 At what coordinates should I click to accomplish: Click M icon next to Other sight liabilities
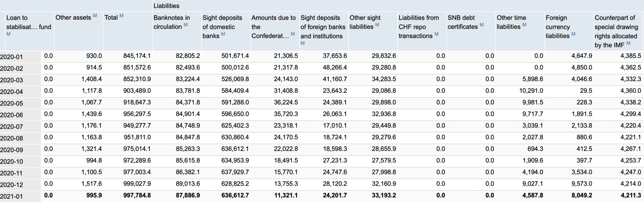tap(377, 25)
